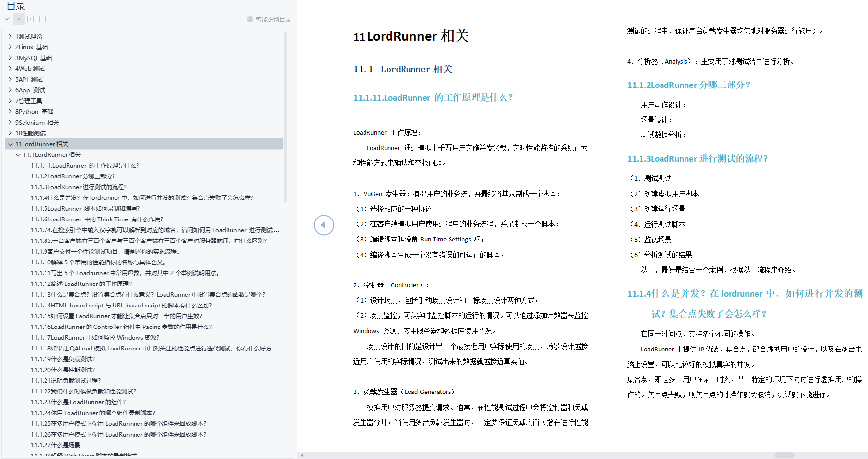Open outline item 11.1.19什么是负载测试
Viewport: 868px width, 459px height.
pyautogui.click(x=63, y=359)
